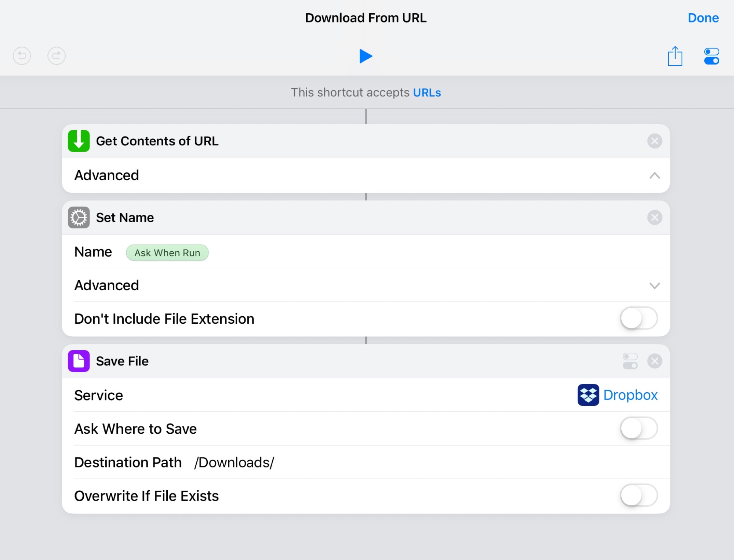Enable Overwrite If File Exists
Viewport: 734px width, 560px height.
pos(639,495)
